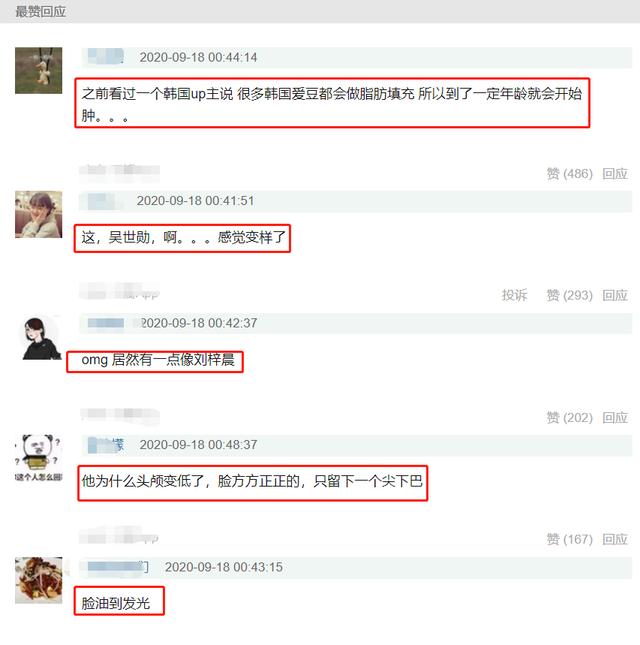
Task: Like the comment with 赞 (293)
Action: 569,295
